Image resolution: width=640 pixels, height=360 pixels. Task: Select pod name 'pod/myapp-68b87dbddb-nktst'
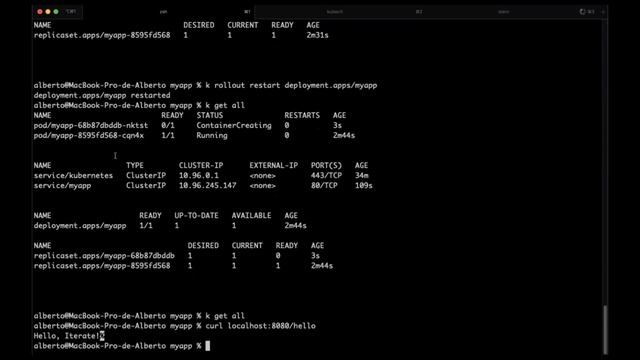91,125
